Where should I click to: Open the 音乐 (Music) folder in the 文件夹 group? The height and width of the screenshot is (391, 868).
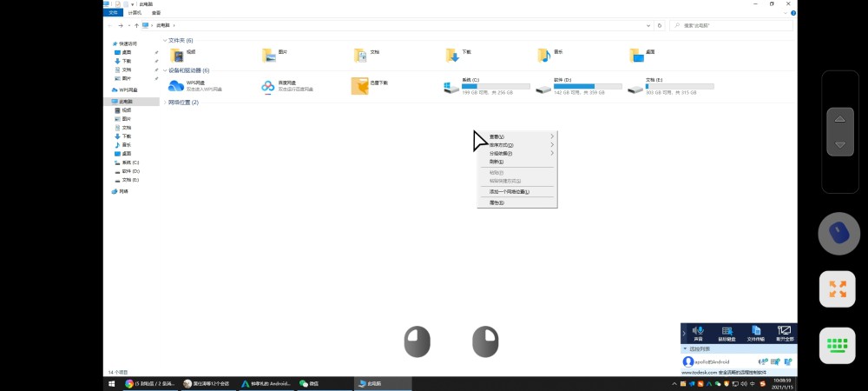544,56
